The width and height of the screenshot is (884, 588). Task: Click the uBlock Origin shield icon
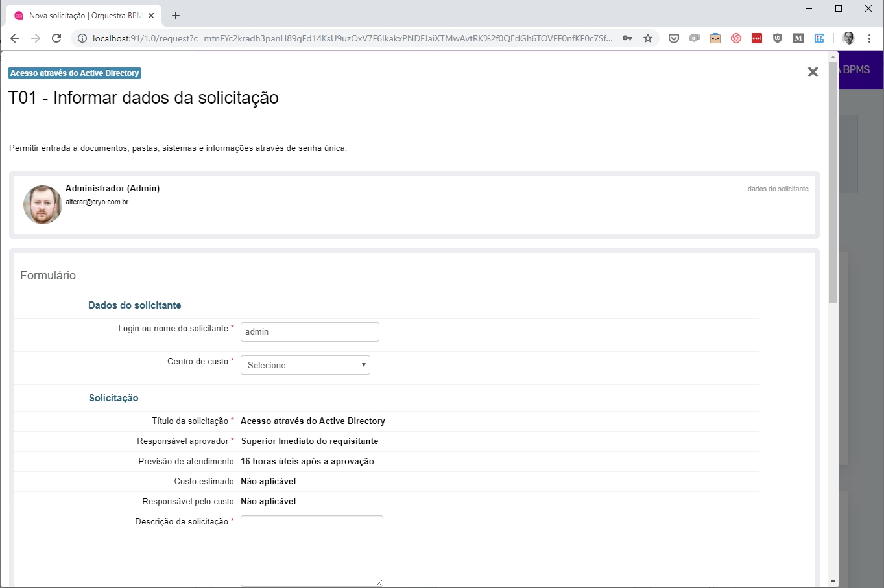point(778,38)
